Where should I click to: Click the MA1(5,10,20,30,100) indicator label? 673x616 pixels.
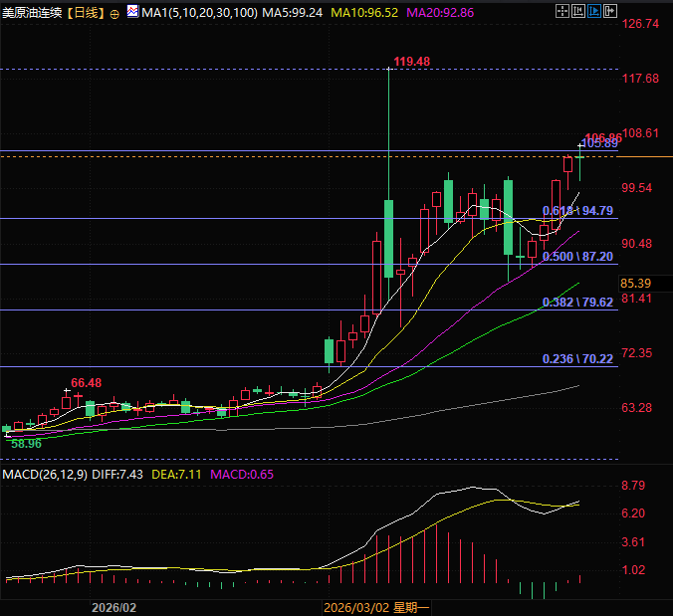(x=199, y=13)
